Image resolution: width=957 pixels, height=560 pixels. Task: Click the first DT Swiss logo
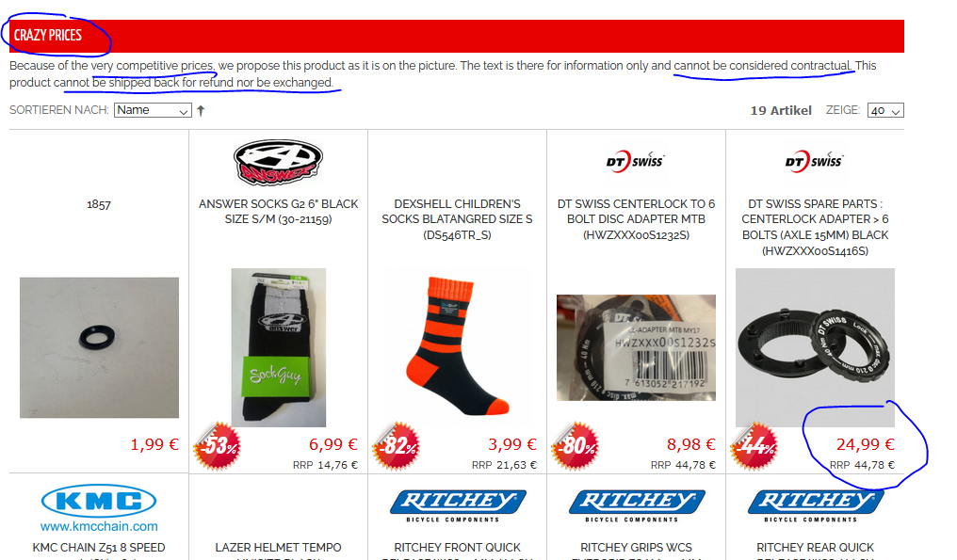(636, 162)
